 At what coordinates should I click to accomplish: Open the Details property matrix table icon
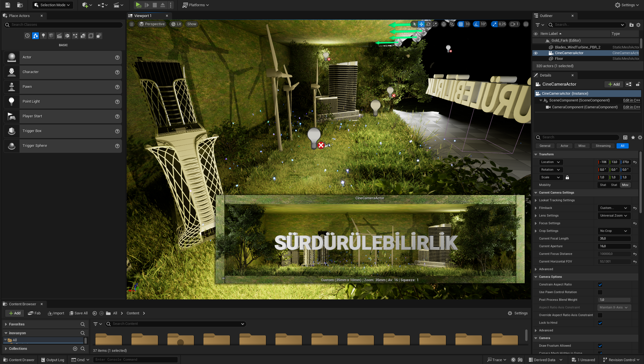click(625, 137)
